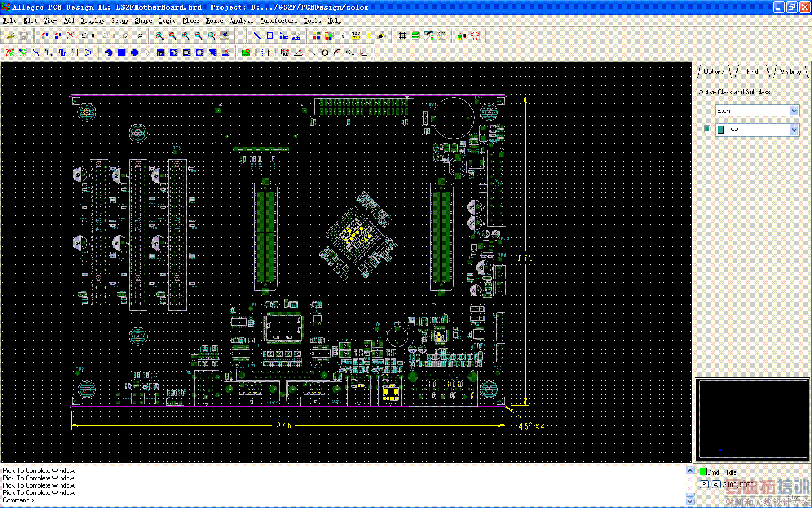
Task: Click the green board with red circle icon
Action: click(246, 52)
